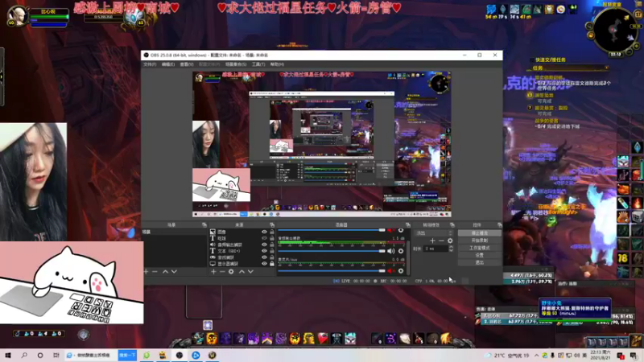Click the player portrait in the game

click(17, 15)
